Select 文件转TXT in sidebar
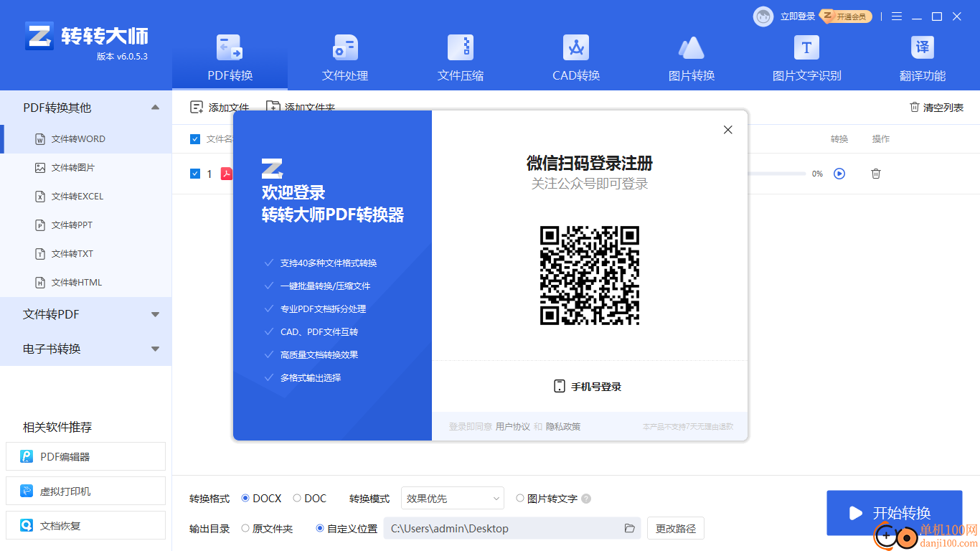980x551 pixels. click(x=86, y=254)
